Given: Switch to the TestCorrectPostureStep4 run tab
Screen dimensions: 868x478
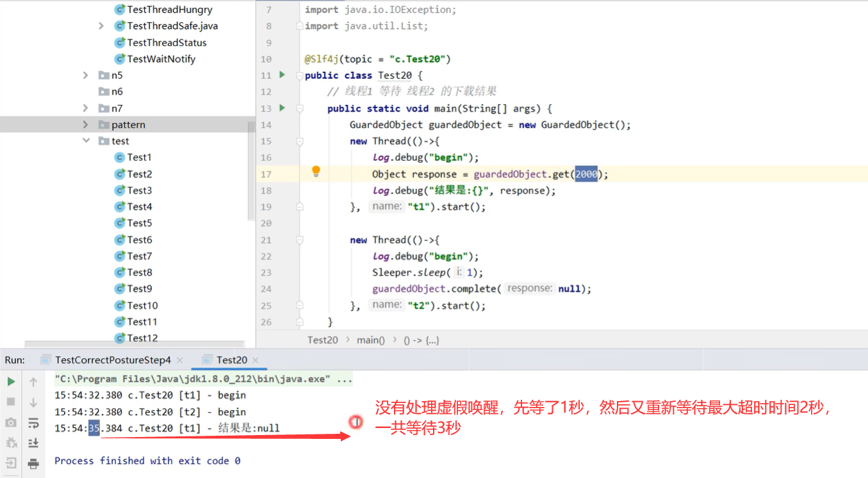Looking at the screenshot, I should tap(113, 360).
